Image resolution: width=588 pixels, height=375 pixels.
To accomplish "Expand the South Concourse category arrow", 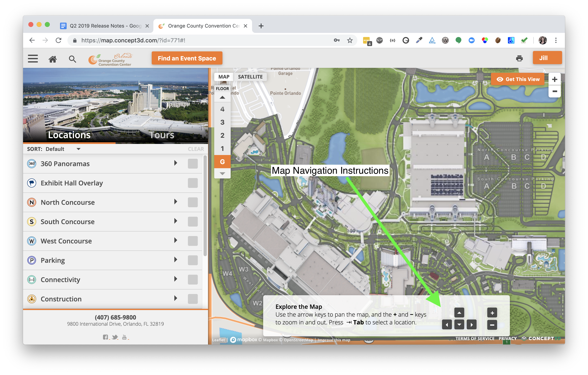I will pyautogui.click(x=176, y=221).
